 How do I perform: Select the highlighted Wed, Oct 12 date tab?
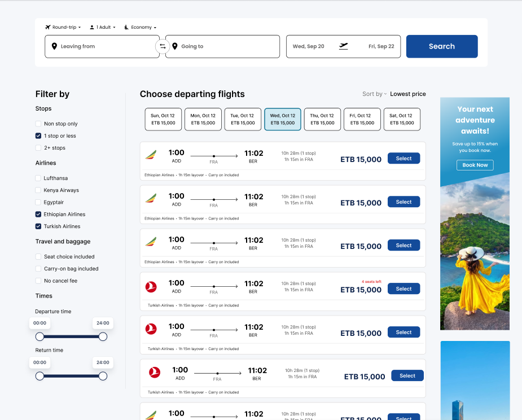point(283,119)
